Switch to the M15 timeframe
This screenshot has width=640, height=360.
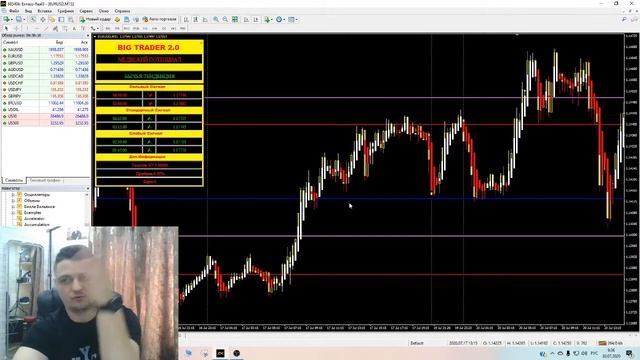[127, 28]
